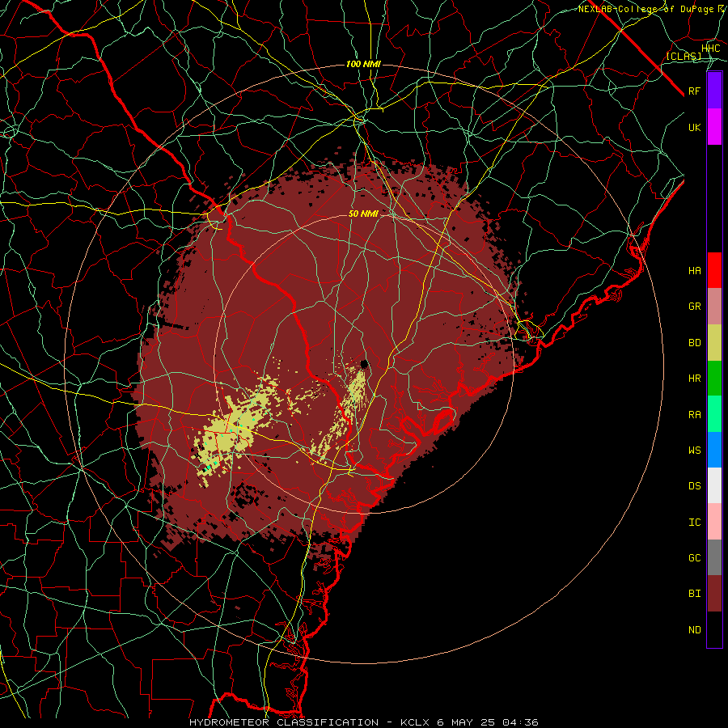Click the WS legend label
This screenshot has width=728, height=728.
click(x=695, y=450)
